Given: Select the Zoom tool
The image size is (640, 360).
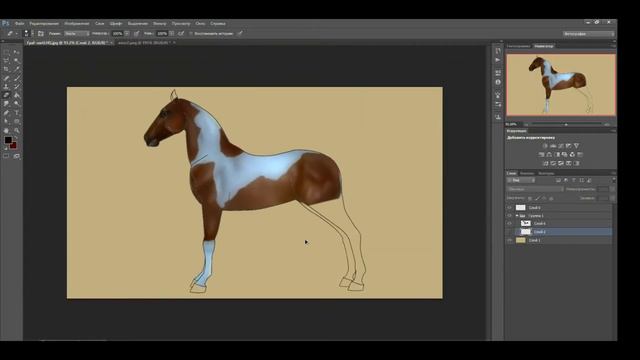Looking at the screenshot, I should (x=16, y=131).
